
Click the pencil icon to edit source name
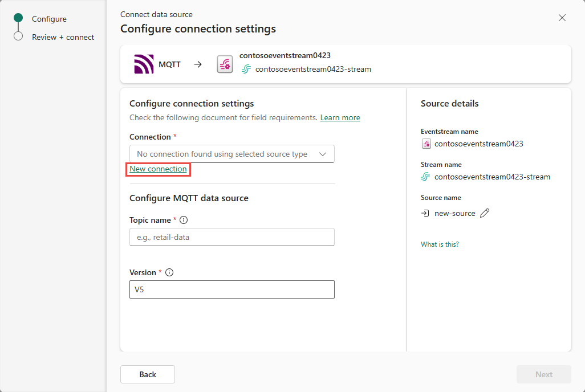coord(485,213)
